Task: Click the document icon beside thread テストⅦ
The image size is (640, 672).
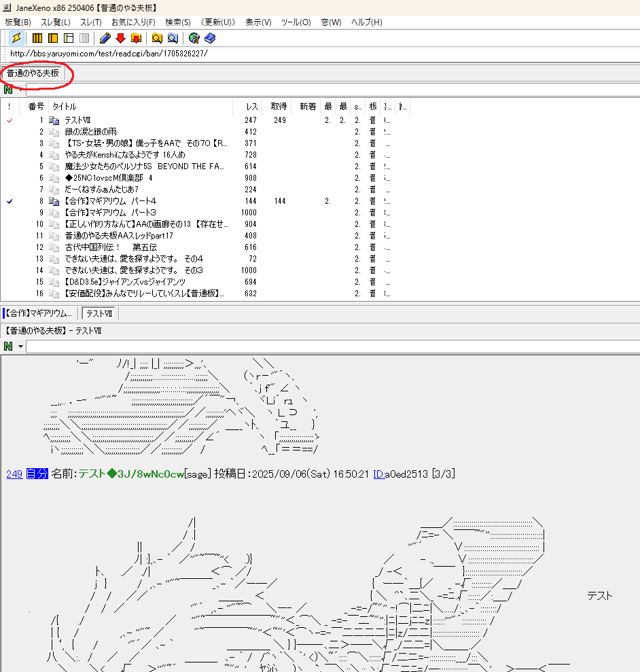Action: tap(54, 120)
